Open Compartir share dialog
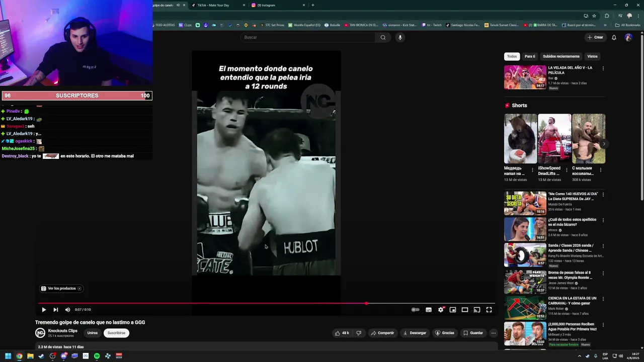 point(382,333)
